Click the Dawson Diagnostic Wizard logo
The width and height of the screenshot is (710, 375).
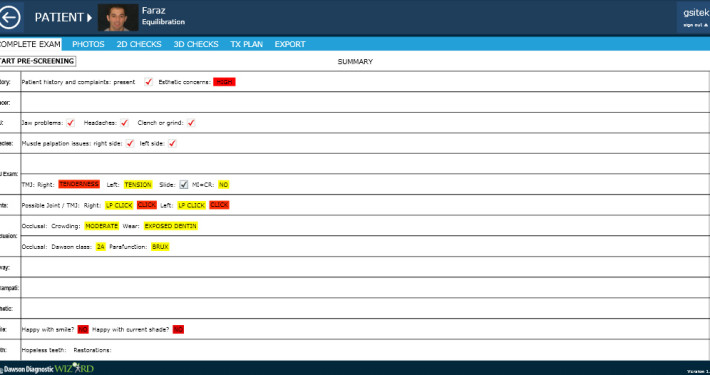pyautogui.click(x=47, y=369)
